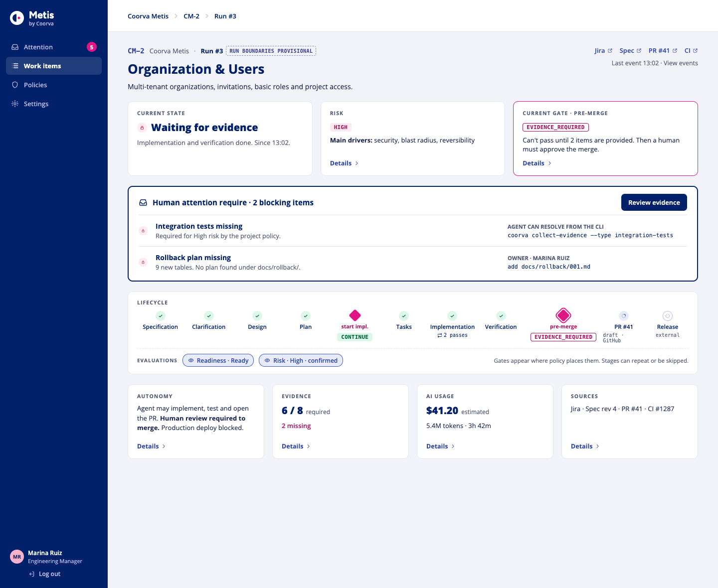Viewport: 718px width, 588px height.
Task: Navigate to CM-2 breadcrumb
Action: click(191, 16)
